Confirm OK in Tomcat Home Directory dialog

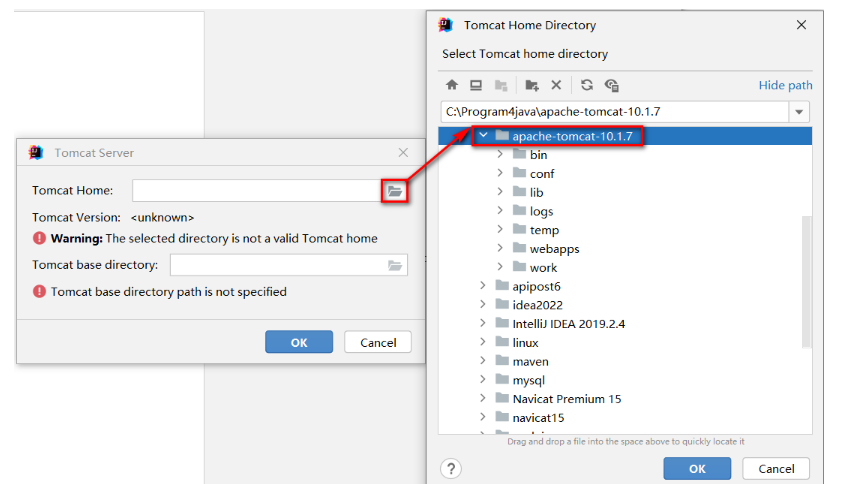[697, 469]
